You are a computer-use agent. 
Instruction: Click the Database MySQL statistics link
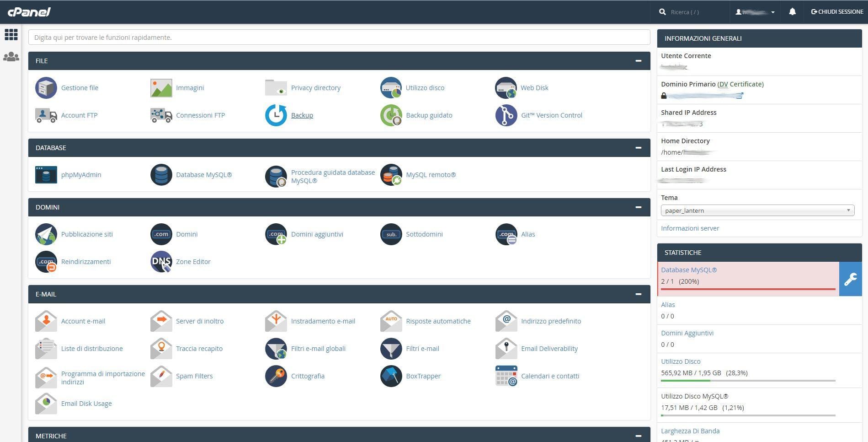coord(689,270)
